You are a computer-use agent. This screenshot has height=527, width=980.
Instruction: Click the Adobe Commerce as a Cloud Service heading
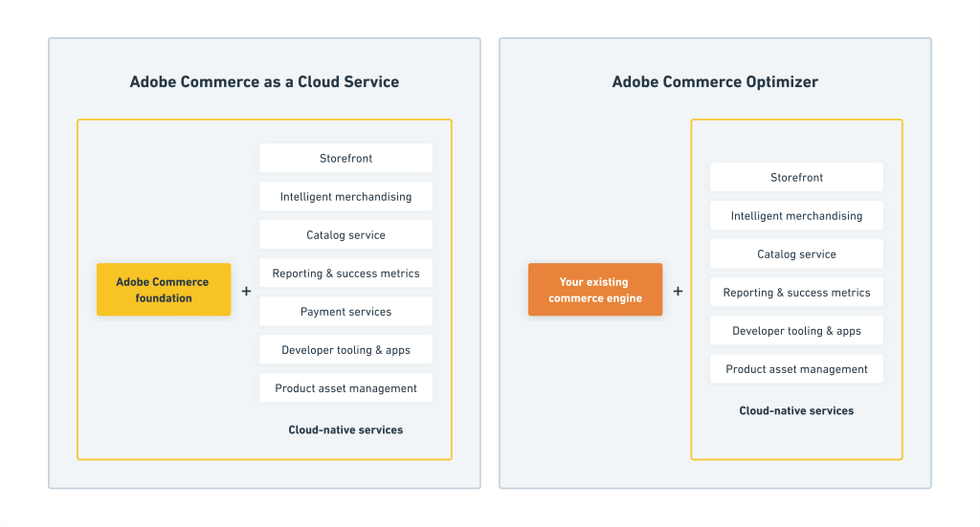pos(264,82)
